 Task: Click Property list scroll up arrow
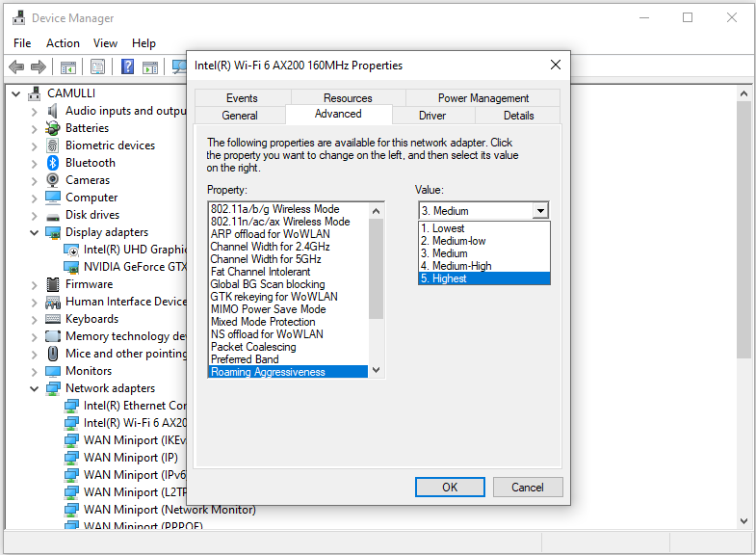376,211
